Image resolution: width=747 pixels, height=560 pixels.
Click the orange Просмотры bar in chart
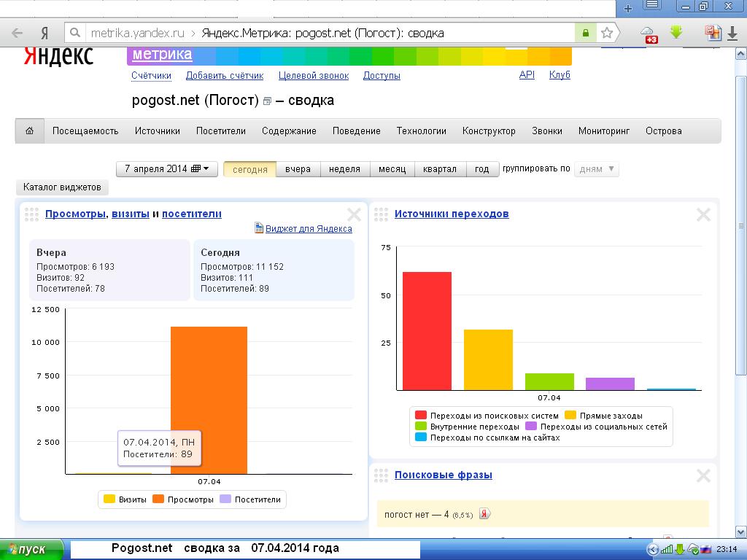tap(209, 400)
